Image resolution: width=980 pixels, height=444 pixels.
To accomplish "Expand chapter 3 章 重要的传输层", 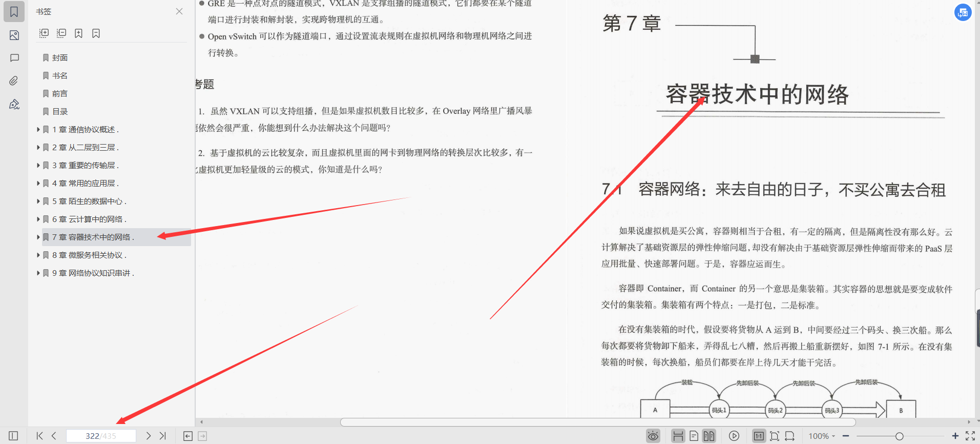I will click(38, 166).
